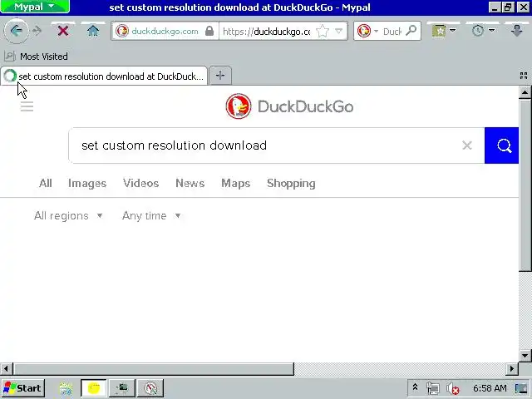Screen dimensions: 532x399
Task: Open the downloads arrow button
Action: tap(517, 32)
